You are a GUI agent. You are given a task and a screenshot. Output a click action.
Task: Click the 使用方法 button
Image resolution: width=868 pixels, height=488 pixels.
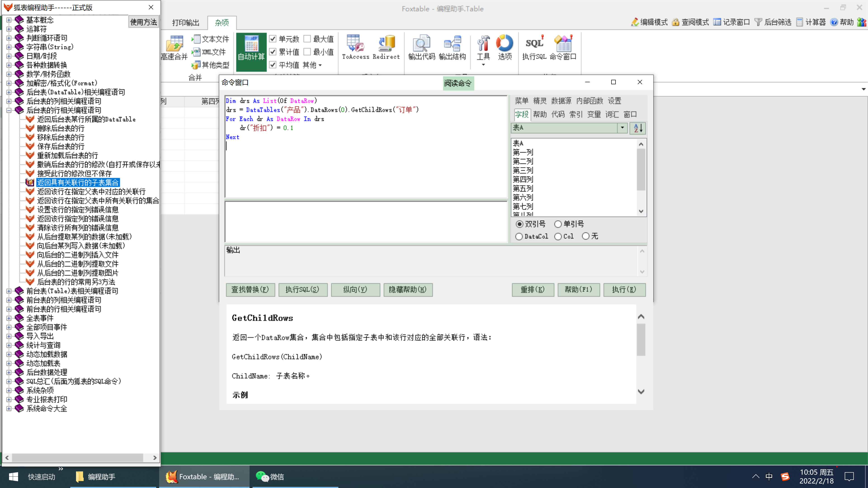click(x=144, y=22)
